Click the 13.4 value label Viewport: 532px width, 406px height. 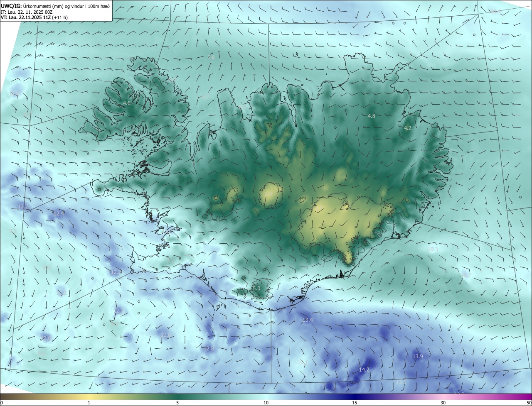tap(308, 320)
